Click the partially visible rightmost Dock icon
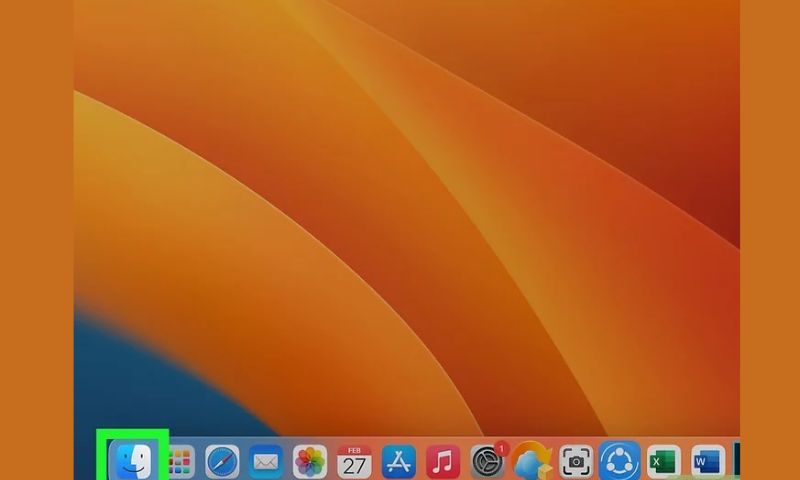The image size is (800, 480). 736,462
